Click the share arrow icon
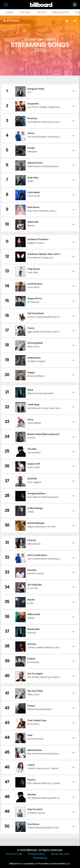Screen dimensions: 80x868 point(75,21)
